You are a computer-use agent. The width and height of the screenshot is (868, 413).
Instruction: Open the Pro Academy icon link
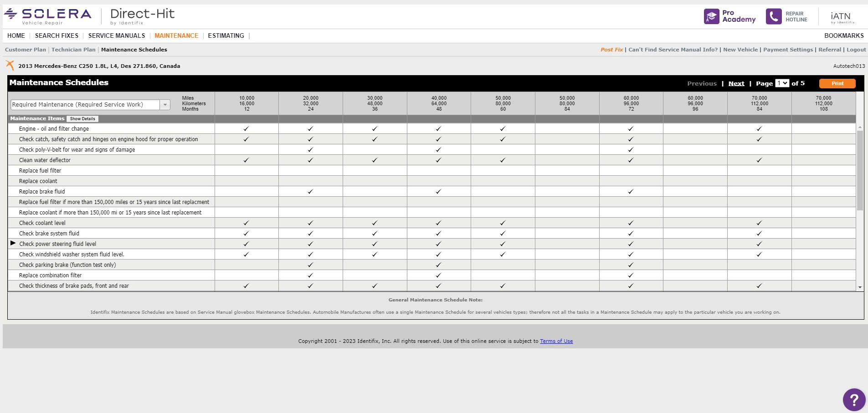[711, 16]
